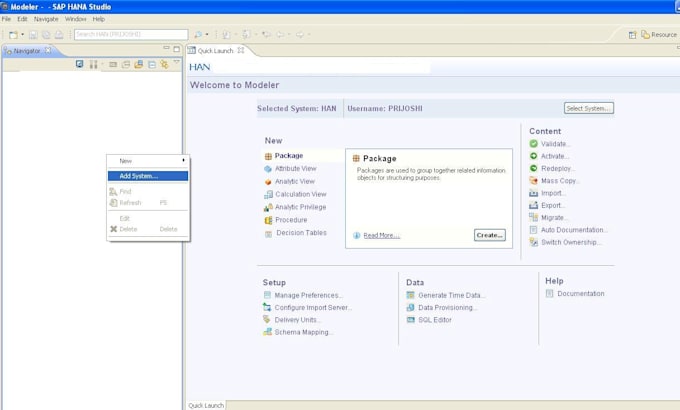The height and width of the screenshot is (410, 680).
Task: Click the Activate icon in Content
Action: [533, 156]
